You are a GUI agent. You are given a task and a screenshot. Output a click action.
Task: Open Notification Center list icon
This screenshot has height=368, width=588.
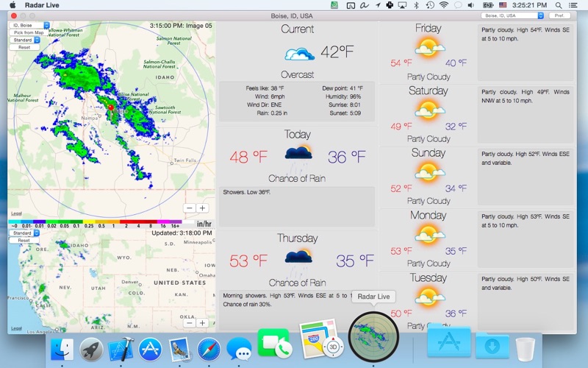pyautogui.click(x=573, y=5)
